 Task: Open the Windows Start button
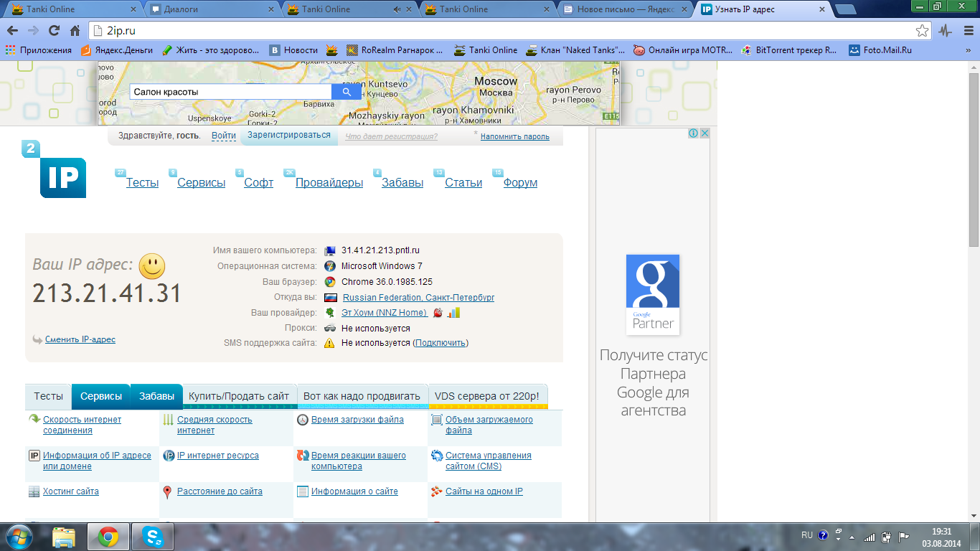(19, 536)
